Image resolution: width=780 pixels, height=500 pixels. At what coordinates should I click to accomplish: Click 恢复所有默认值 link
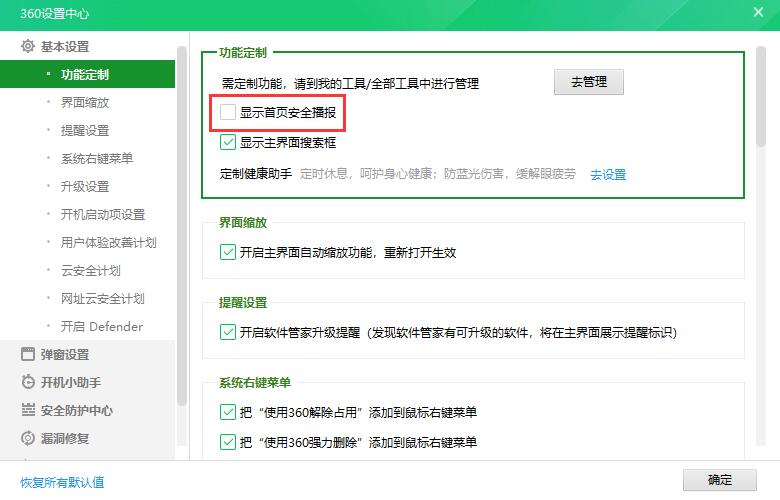tap(63, 482)
